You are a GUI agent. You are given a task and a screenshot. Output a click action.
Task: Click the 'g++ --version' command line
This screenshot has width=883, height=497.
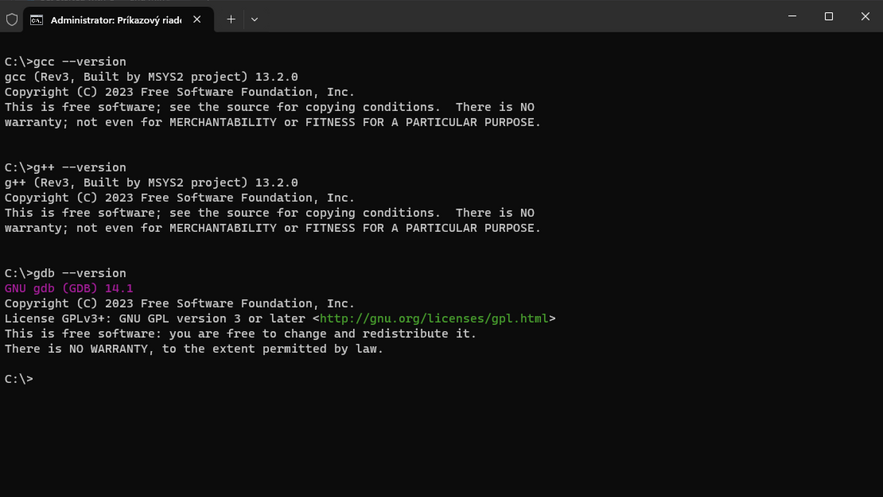(65, 168)
